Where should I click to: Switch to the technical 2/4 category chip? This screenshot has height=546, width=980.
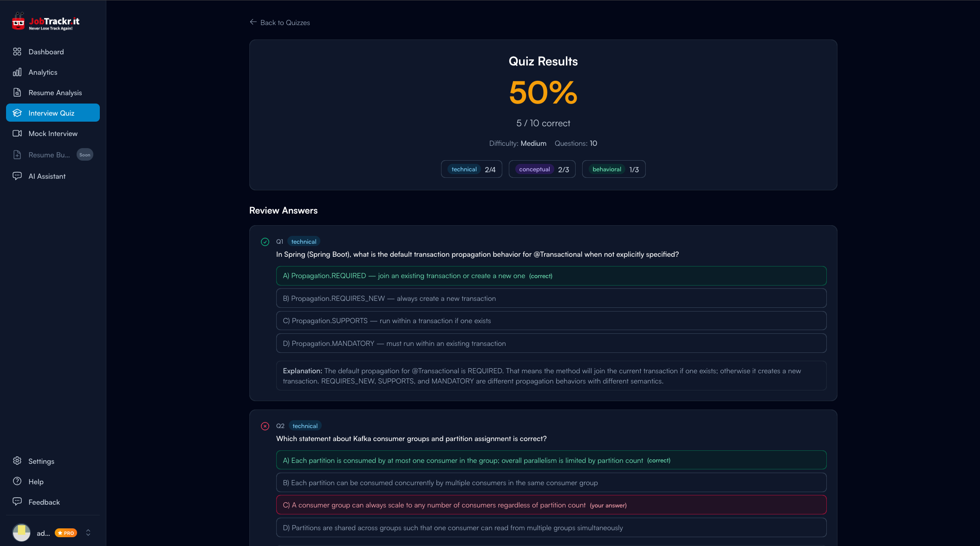[x=471, y=169]
